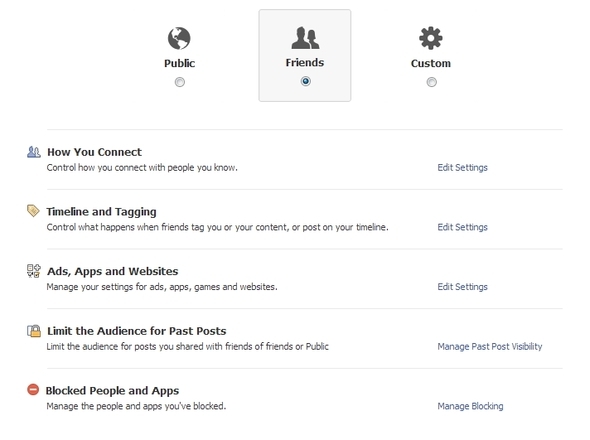Click the Ads, Apps and Websites icon
The width and height of the screenshot is (590, 440).
(x=34, y=271)
